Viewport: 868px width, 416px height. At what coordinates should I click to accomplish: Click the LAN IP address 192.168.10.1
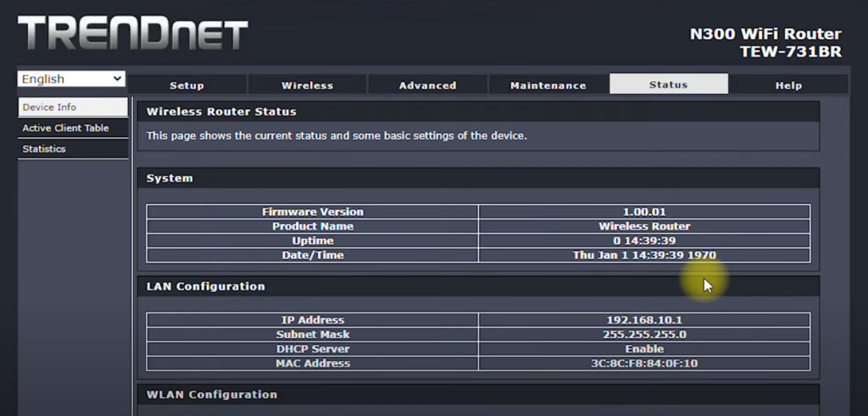644,320
